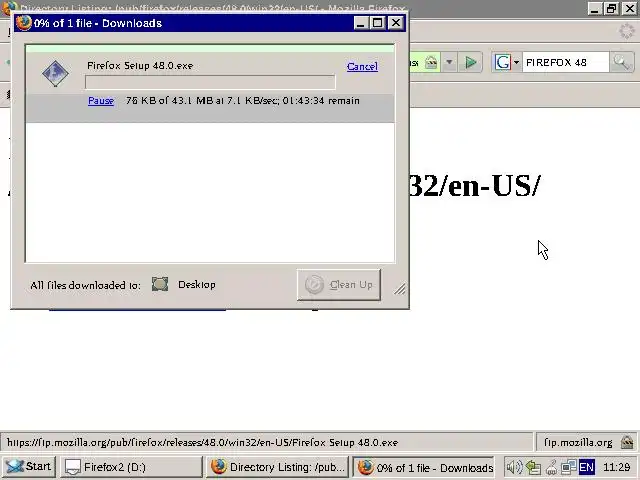Minimize the main Firefox browser window

click(x=594, y=8)
